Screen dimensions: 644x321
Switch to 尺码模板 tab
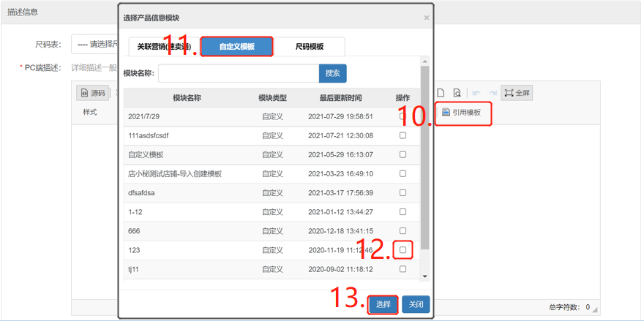310,47
